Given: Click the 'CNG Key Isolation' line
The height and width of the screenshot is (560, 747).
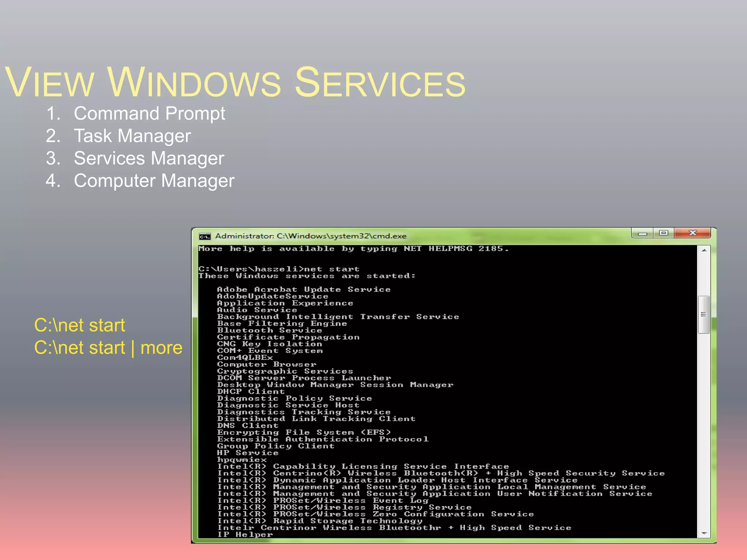Looking at the screenshot, I should pyautogui.click(x=270, y=344).
